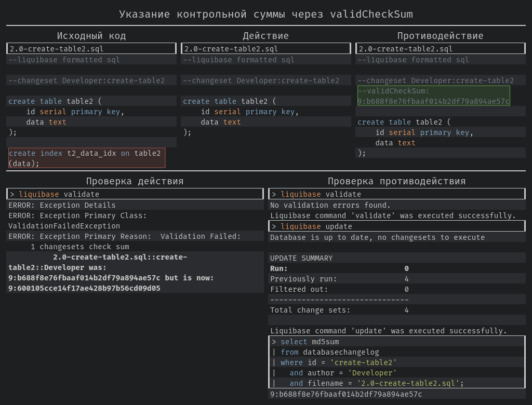
Task: Click the file name box under 'Исходный код'
Action: point(91,48)
